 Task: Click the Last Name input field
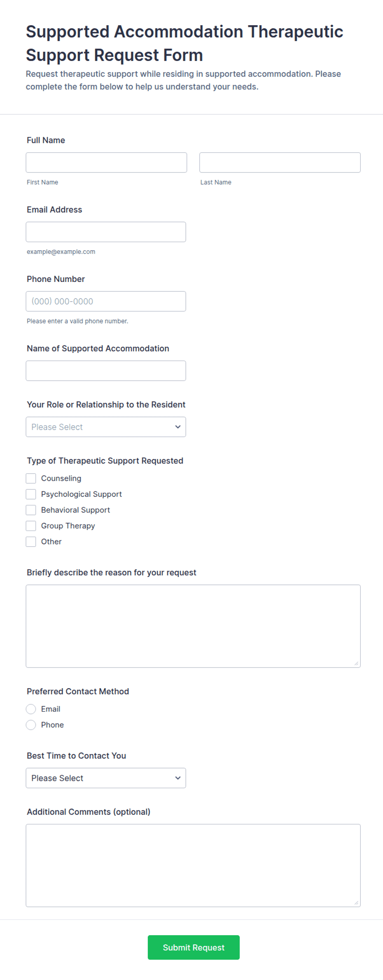coord(280,163)
